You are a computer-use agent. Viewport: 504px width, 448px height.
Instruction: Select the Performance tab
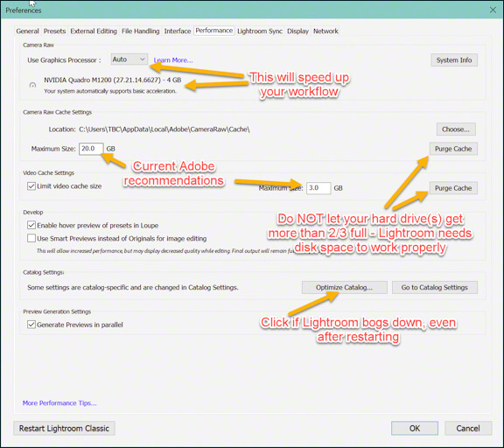(x=214, y=31)
